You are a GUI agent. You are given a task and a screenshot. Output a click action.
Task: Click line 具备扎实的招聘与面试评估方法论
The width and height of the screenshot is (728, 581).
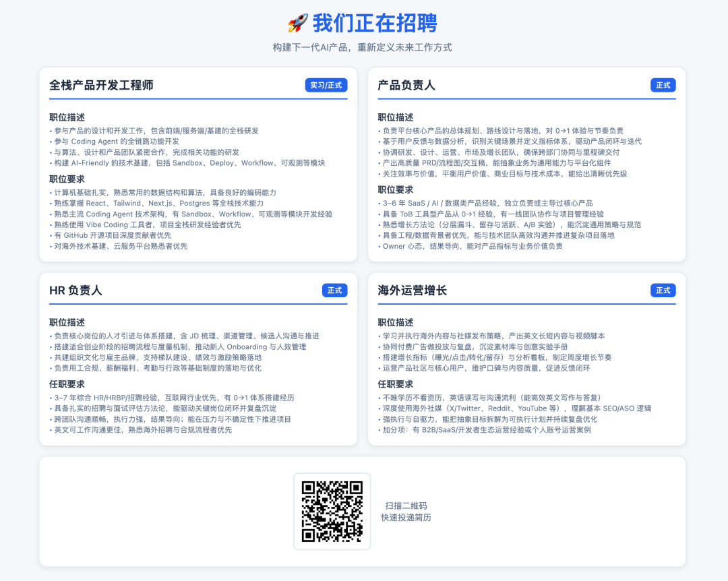coord(165,408)
